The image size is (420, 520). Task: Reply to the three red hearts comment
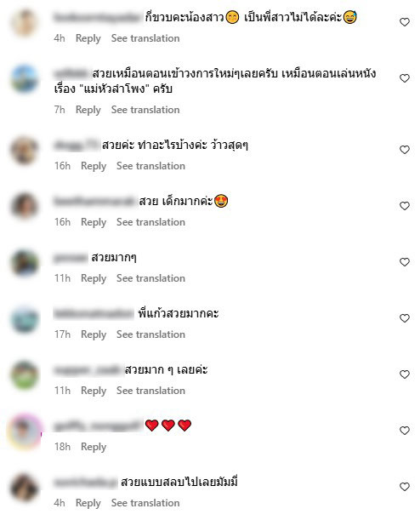coord(94,447)
